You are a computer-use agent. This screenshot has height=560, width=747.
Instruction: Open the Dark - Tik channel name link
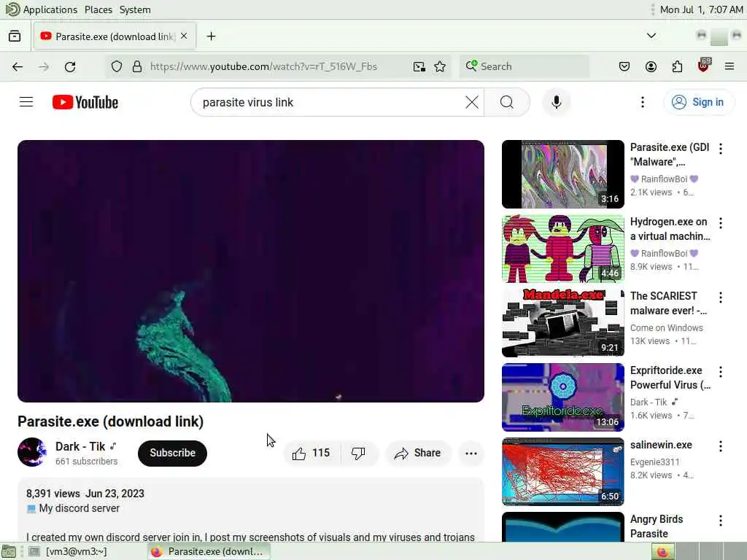[x=80, y=446]
